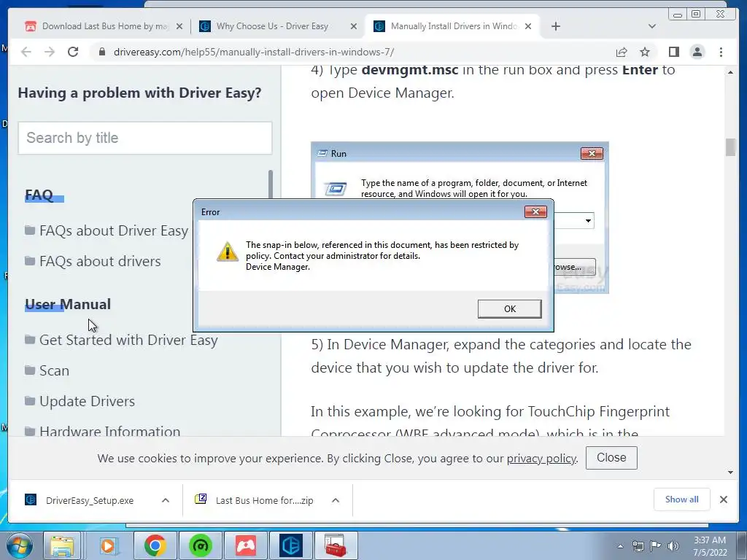Click the browser Back arrow

[26, 52]
